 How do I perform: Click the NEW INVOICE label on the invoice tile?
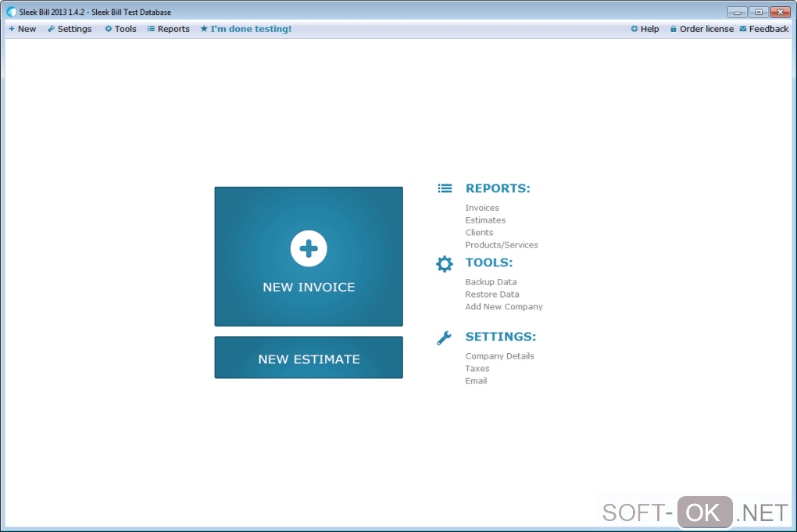click(309, 287)
